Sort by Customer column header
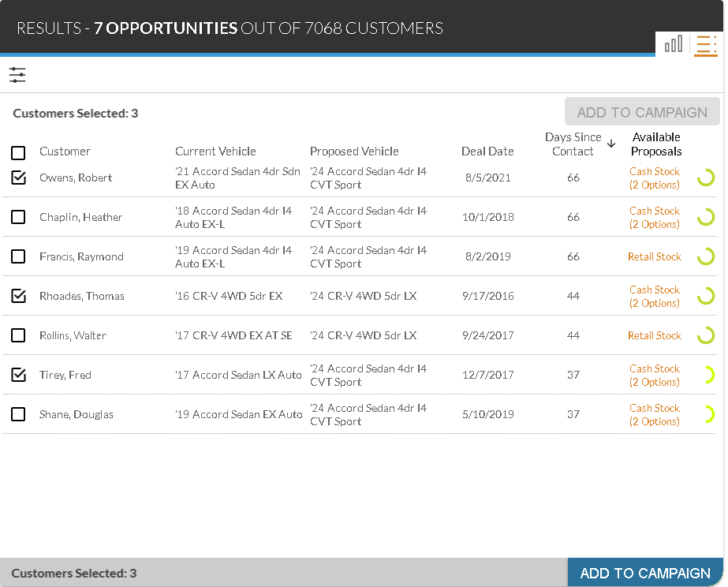Viewport: 728px width, 587px height. click(x=65, y=151)
